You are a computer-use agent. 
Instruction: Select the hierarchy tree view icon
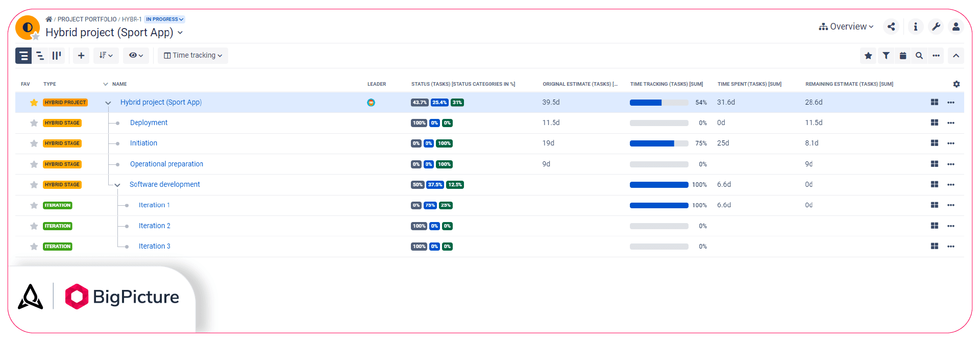click(x=40, y=56)
